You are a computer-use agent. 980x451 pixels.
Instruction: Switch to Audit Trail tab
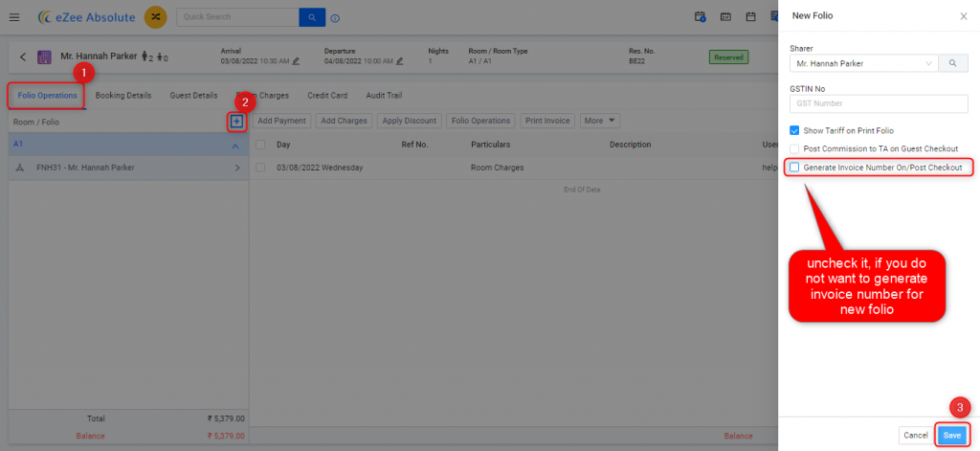pos(384,96)
